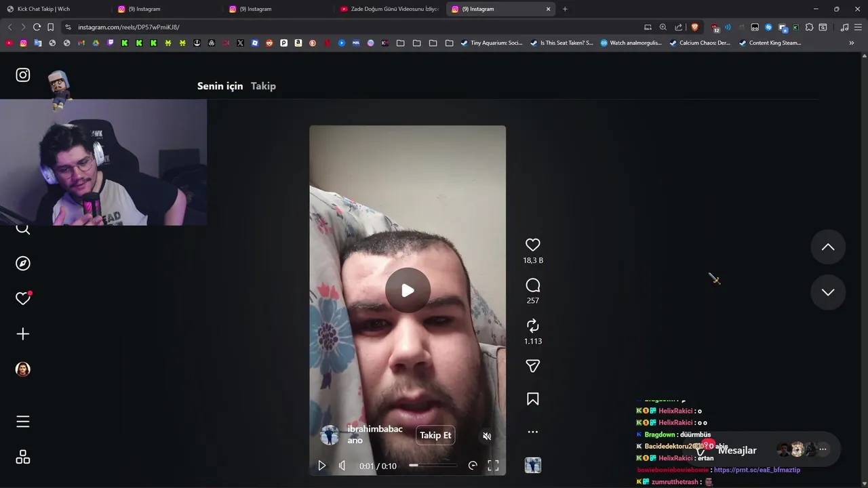Click the replay loop icon in player bar
Screen dimensions: 868x488
473,466
